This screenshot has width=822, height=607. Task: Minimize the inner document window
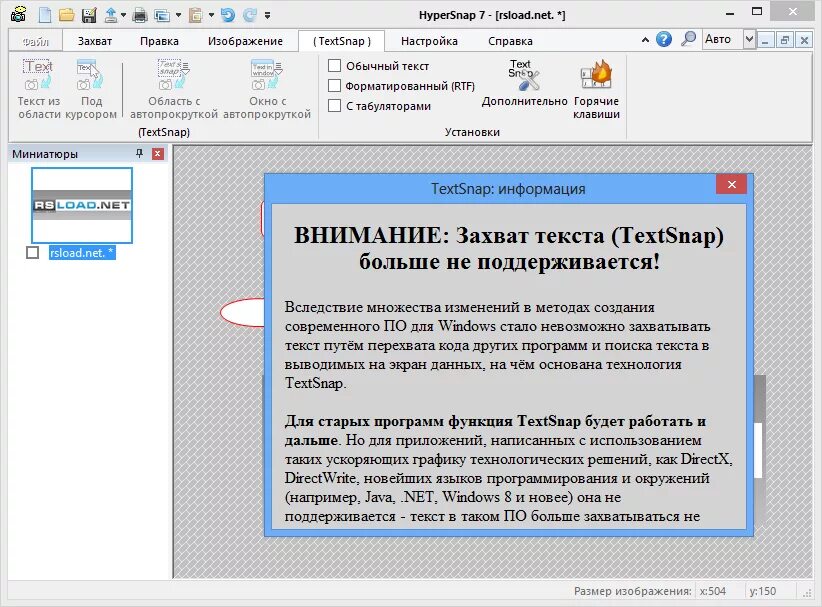click(765, 40)
